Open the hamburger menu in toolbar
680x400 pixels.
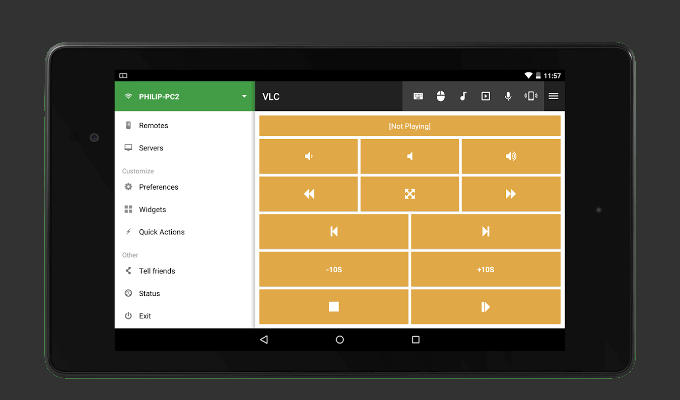click(553, 96)
